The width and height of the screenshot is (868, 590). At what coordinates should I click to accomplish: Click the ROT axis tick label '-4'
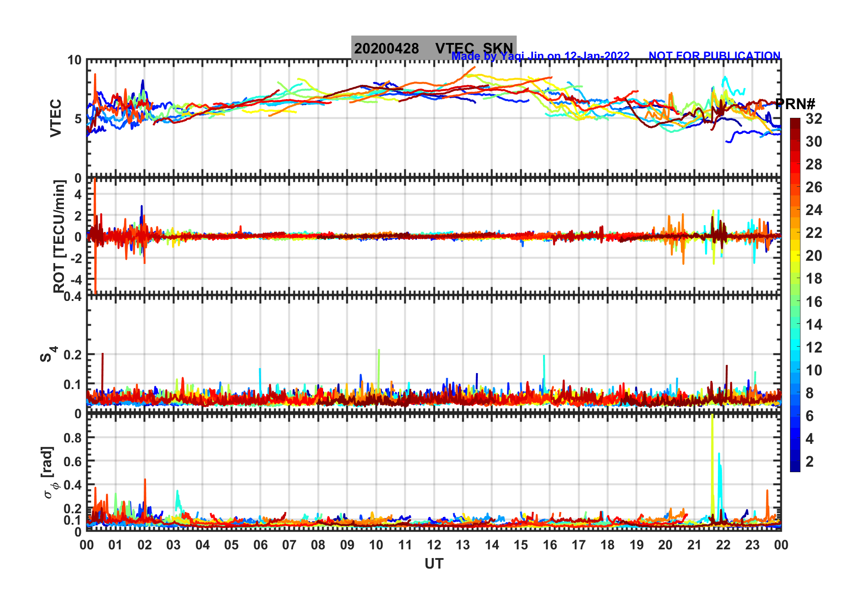pyautogui.click(x=75, y=279)
